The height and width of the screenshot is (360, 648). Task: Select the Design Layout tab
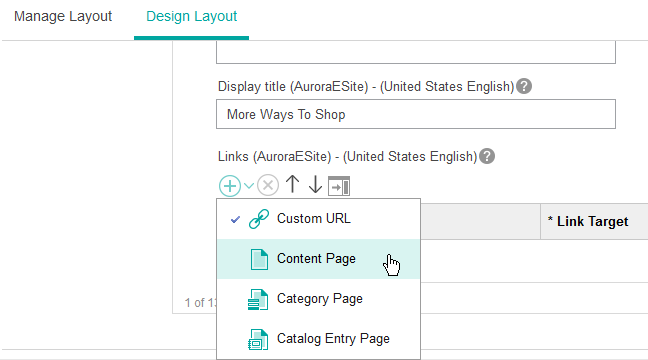pyautogui.click(x=191, y=16)
